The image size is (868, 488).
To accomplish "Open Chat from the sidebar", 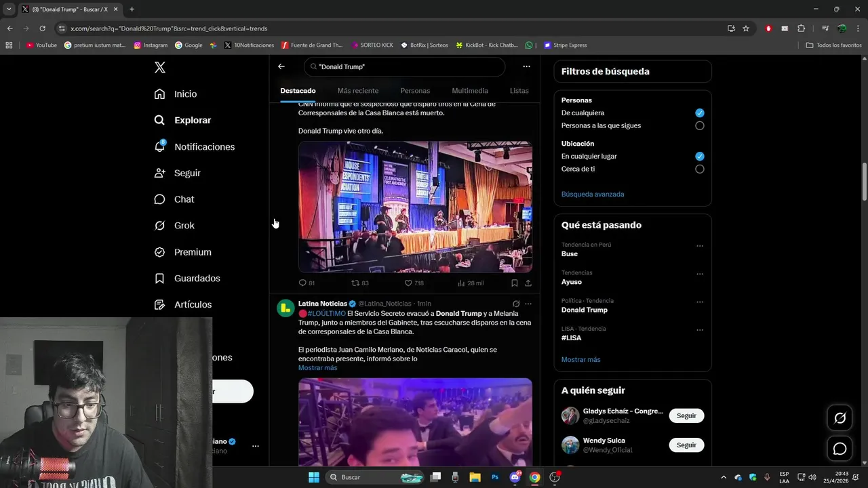I will 174,199.
